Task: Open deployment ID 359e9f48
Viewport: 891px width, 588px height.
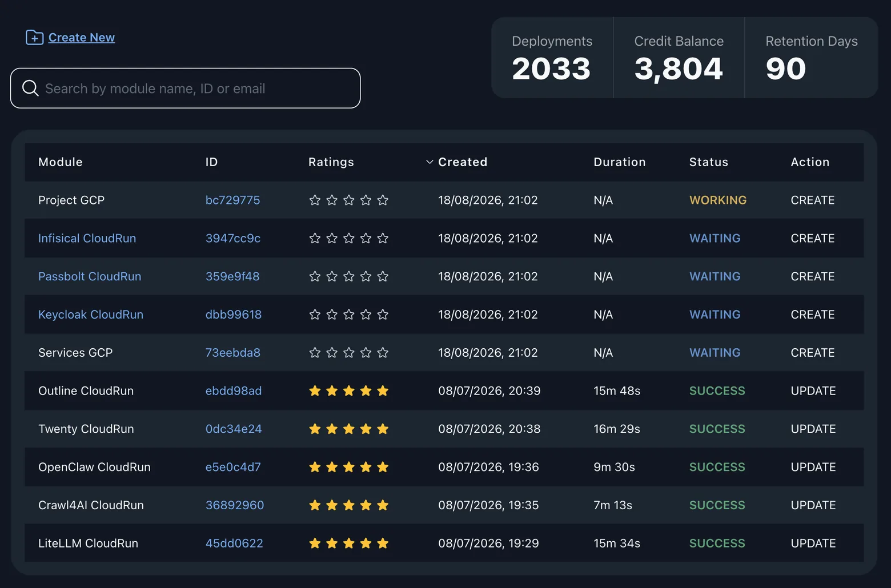Action: 232,276
